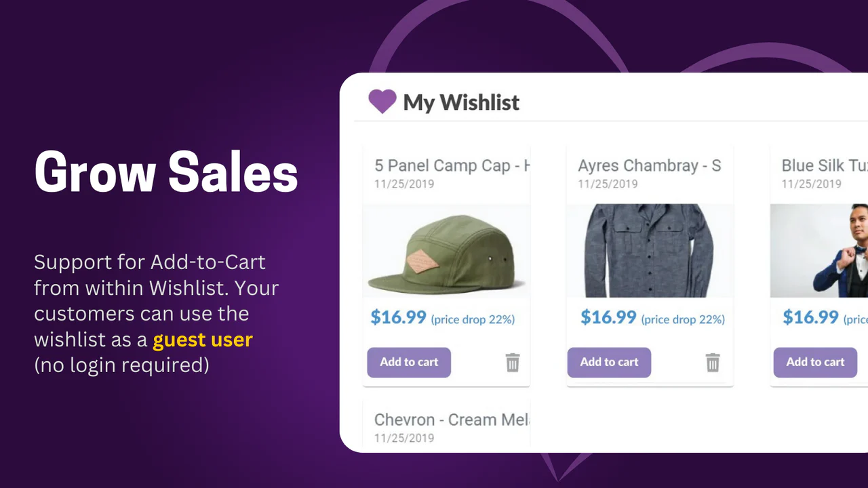Click the My Wishlist header
This screenshot has height=488, width=868.
pos(460,102)
